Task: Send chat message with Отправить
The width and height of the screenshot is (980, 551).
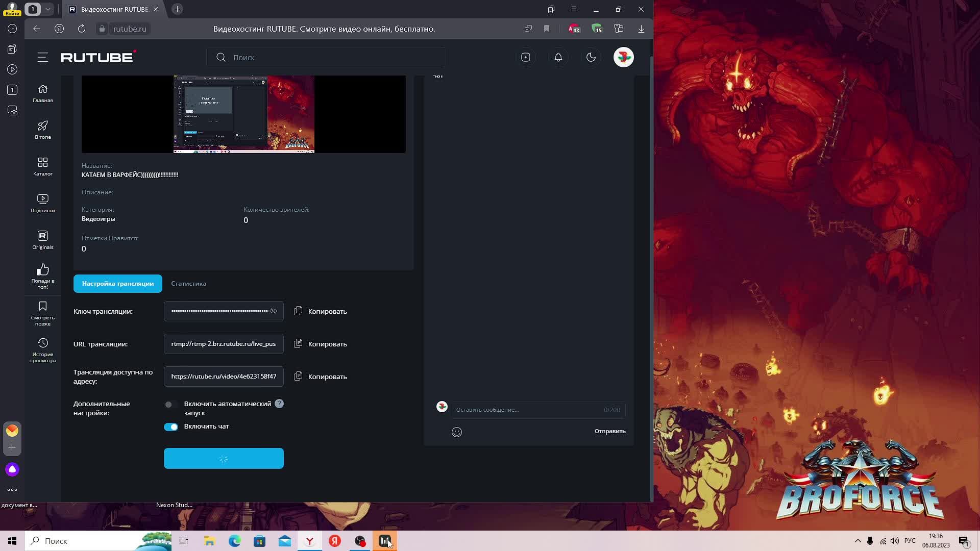Action: (610, 431)
